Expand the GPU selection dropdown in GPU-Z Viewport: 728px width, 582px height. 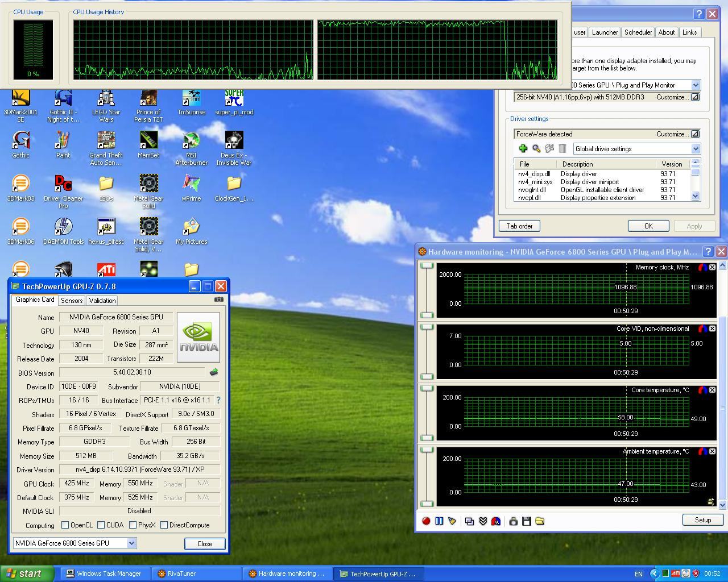(x=131, y=543)
